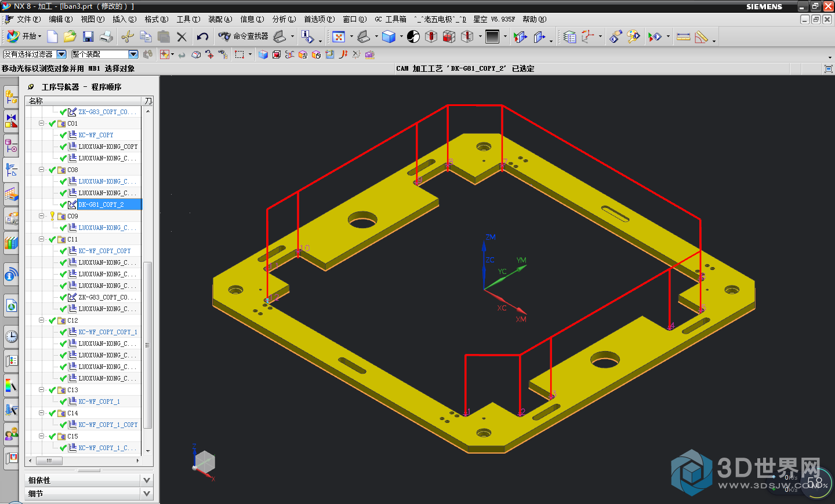Expand the 细节 panel
This screenshot has height=504, width=835.
point(89,494)
